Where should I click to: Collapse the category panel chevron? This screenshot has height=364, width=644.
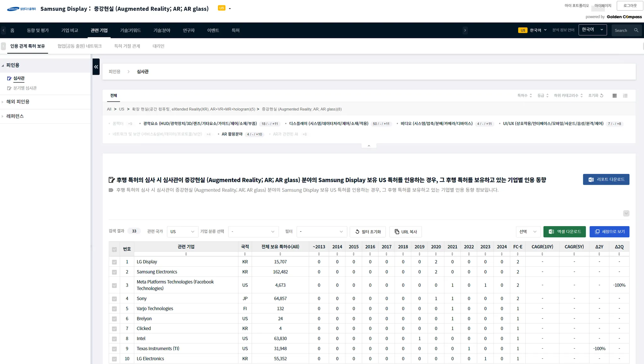(x=369, y=146)
